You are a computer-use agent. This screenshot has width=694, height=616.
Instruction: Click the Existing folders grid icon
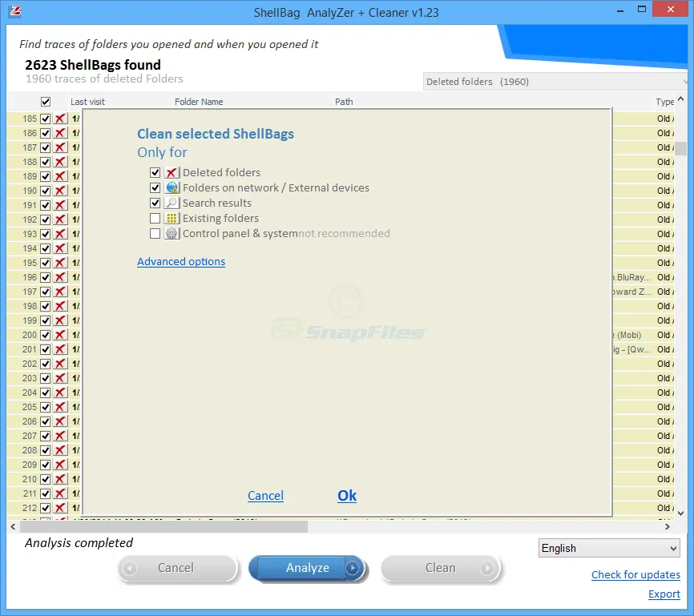pos(171,218)
